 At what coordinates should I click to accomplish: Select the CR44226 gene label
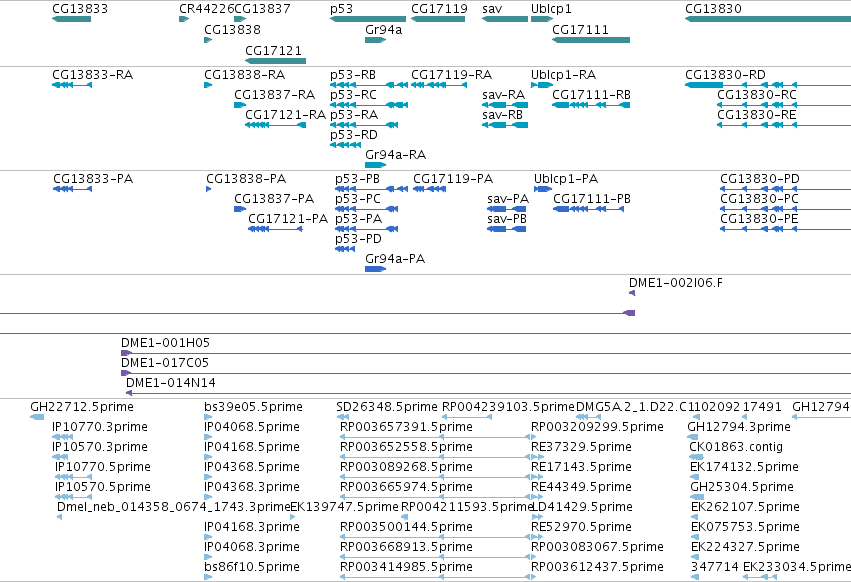click(x=207, y=9)
